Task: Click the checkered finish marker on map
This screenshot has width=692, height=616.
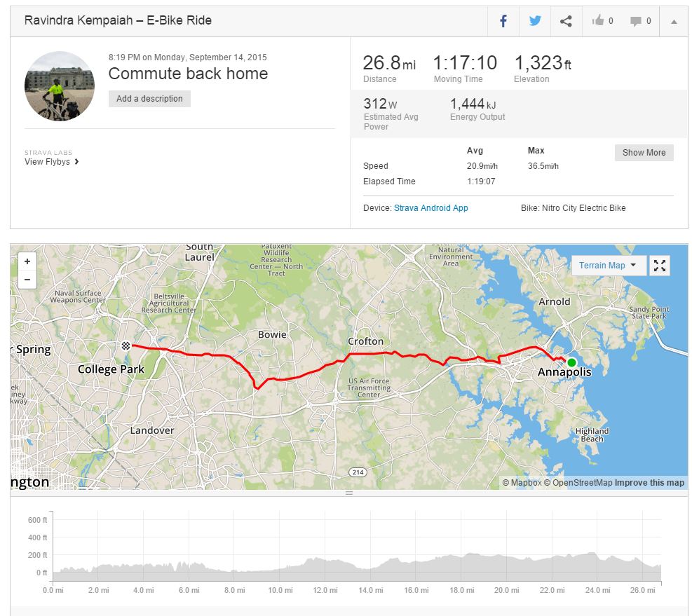Action: coord(125,345)
